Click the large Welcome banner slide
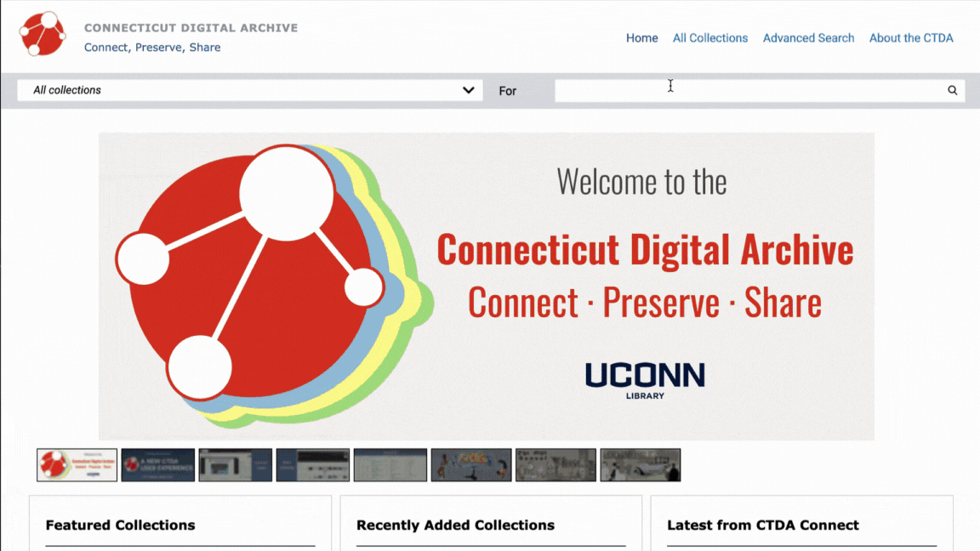980x551 pixels. [487, 286]
